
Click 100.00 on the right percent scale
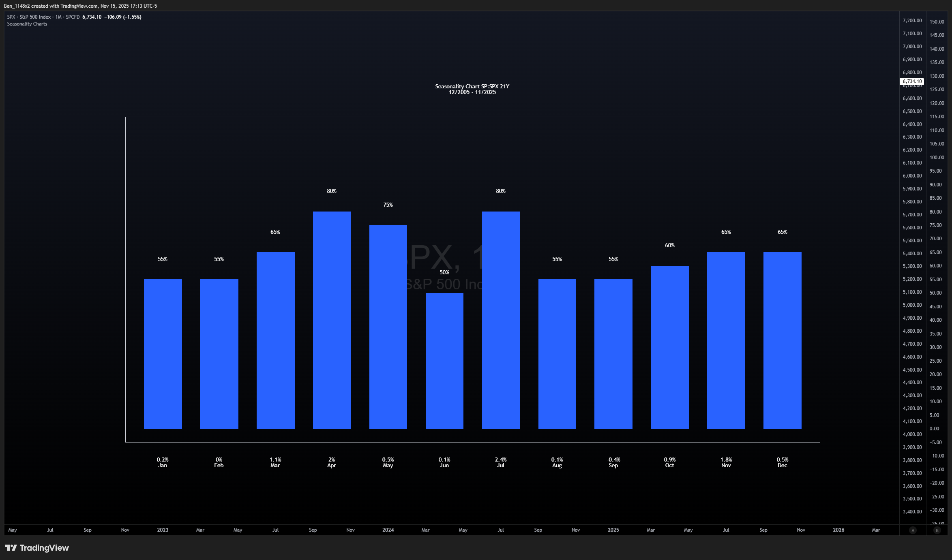937,158
